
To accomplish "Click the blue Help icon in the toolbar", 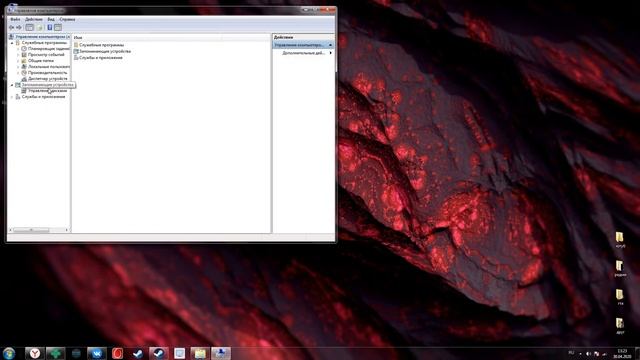I will pyautogui.click(x=50, y=27).
